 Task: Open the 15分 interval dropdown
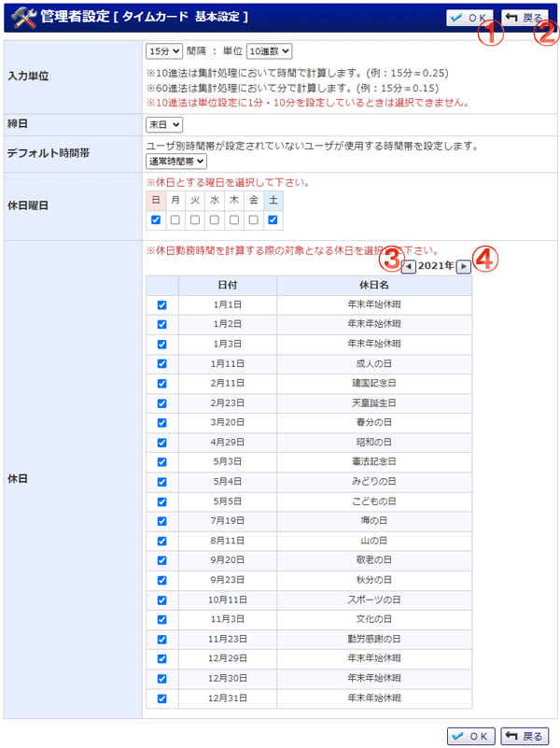164,51
